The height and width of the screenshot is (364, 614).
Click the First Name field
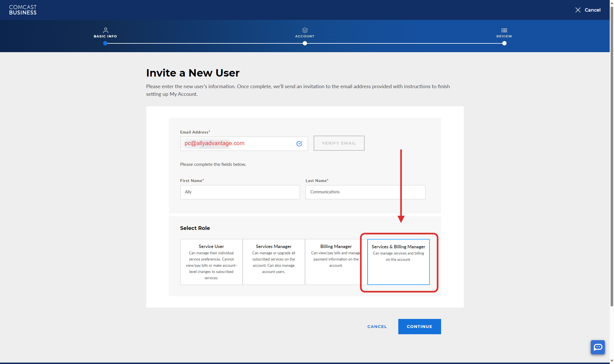point(240,192)
